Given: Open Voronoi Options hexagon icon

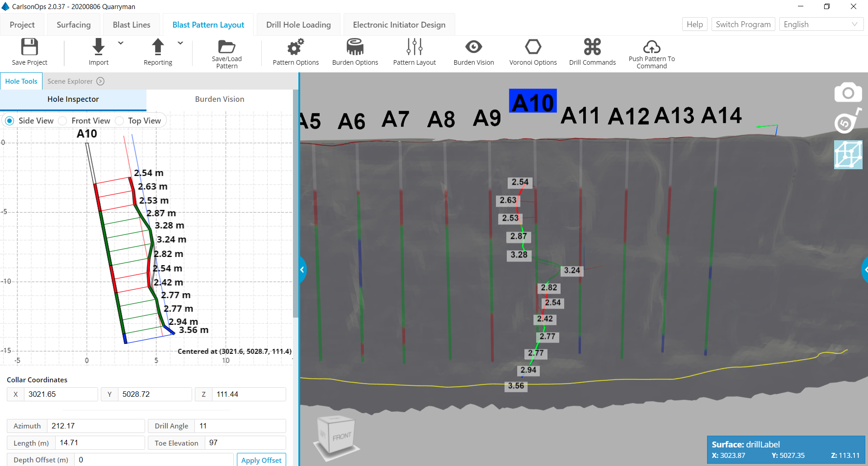Looking at the screenshot, I should pos(533,47).
